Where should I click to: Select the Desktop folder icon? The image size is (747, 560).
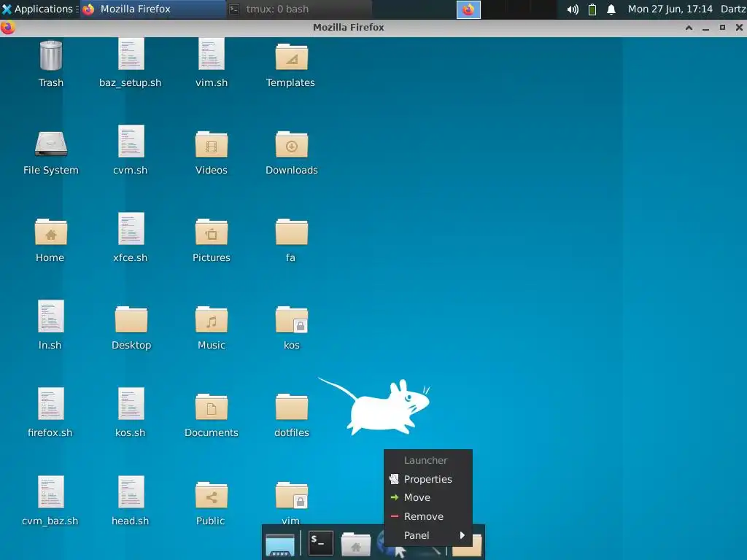pos(131,319)
